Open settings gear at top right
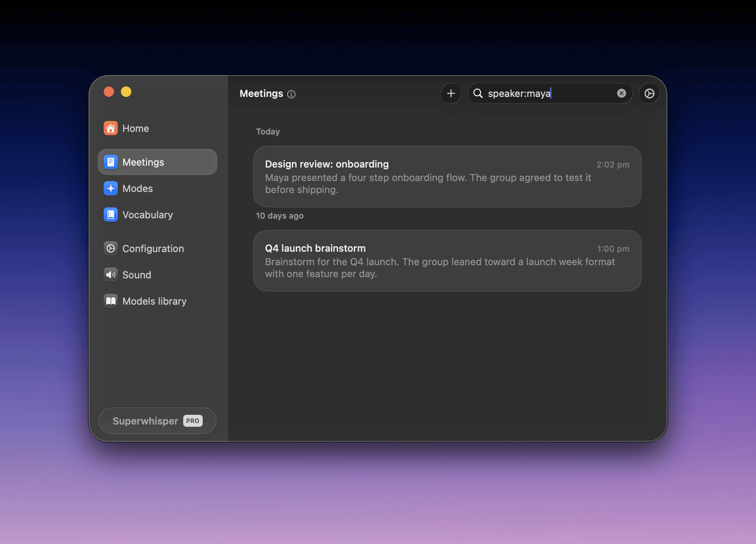Image resolution: width=756 pixels, height=544 pixels. pos(649,93)
